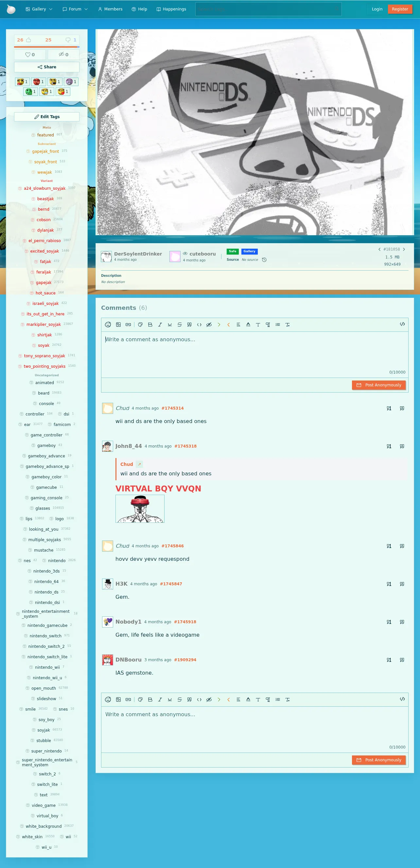Toggle the heart-holding face reaction

(x=63, y=91)
